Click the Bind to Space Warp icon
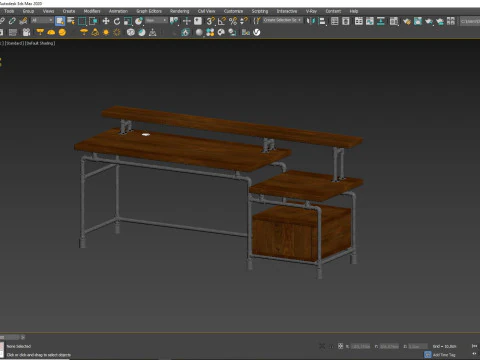The height and width of the screenshot is (360, 480). [23, 21]
